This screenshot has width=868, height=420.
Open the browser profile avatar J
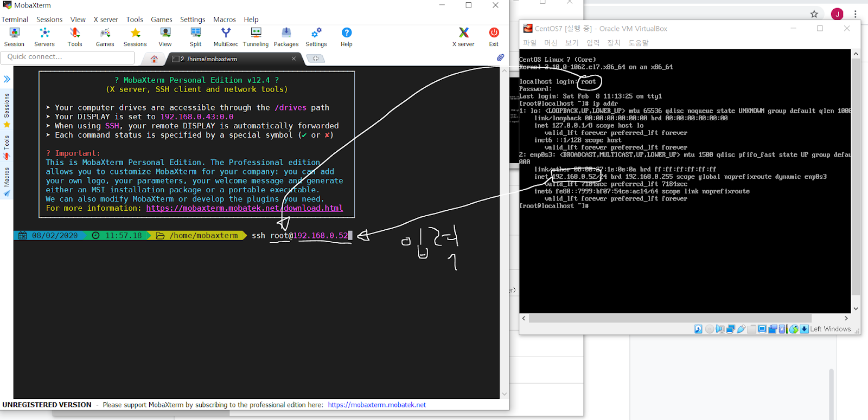[837, 14]
